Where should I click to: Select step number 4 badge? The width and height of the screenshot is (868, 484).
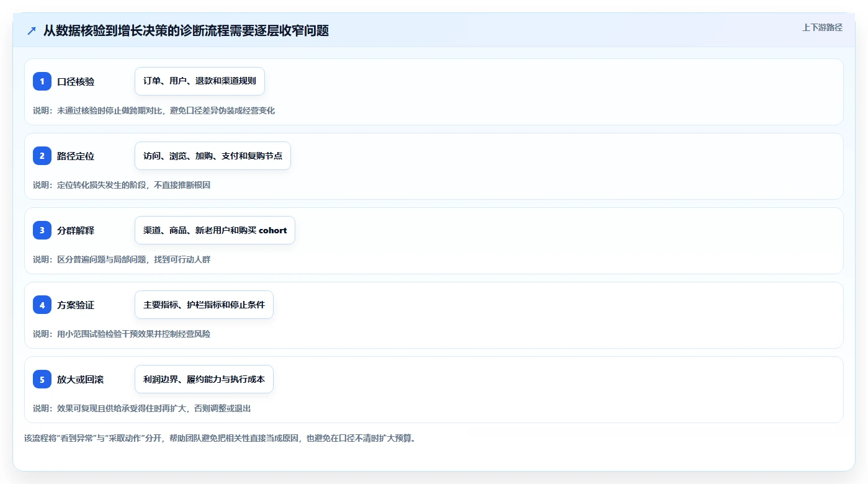42,305
